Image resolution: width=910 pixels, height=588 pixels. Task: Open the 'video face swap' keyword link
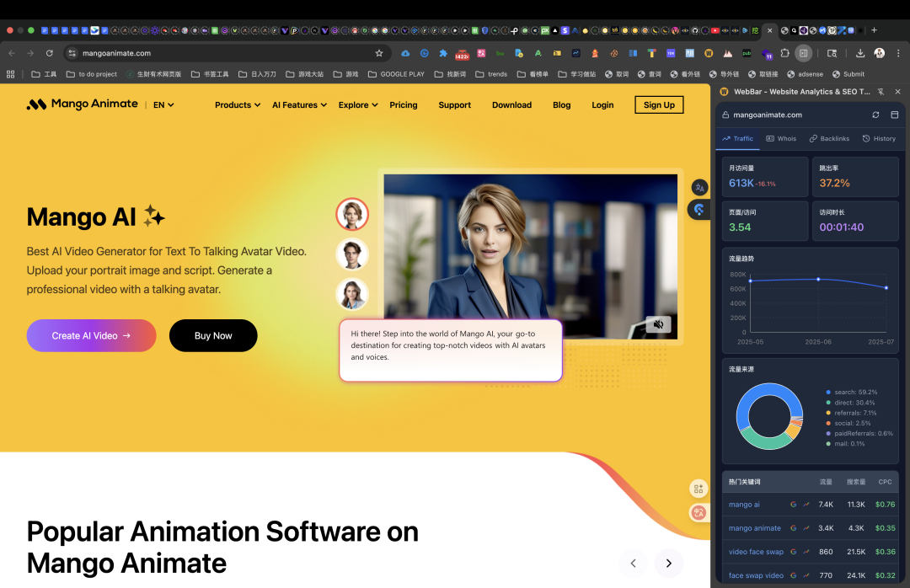point(756,552)
